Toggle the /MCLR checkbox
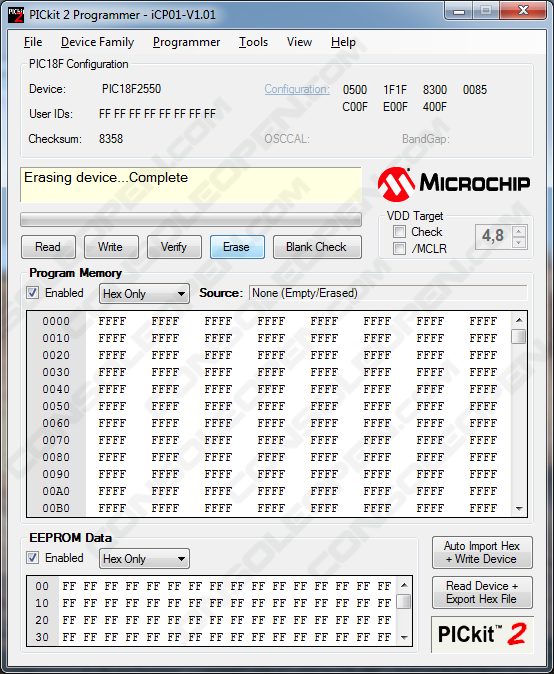554x674 pixels. click(399, 248)
